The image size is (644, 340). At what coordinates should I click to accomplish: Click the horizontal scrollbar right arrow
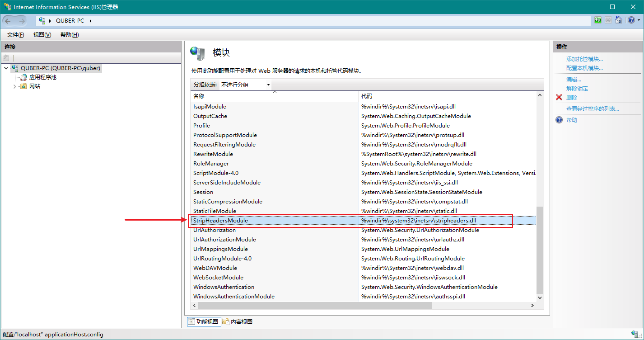532,306
